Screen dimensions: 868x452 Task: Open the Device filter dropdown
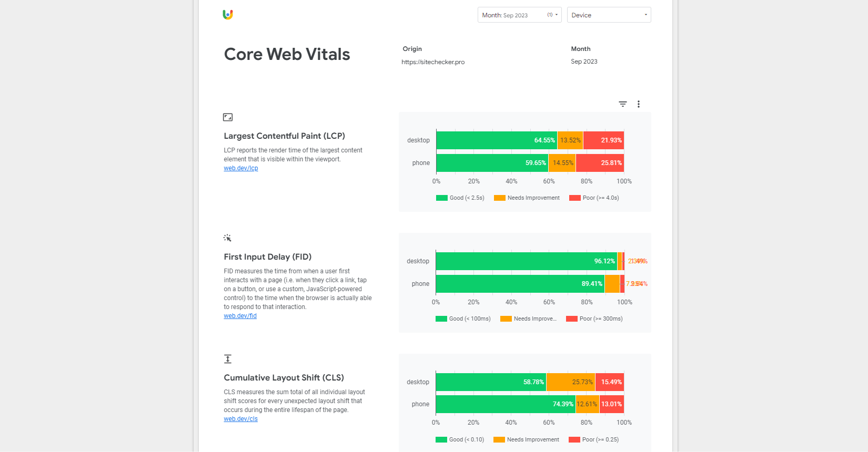[x=609, y=15]
